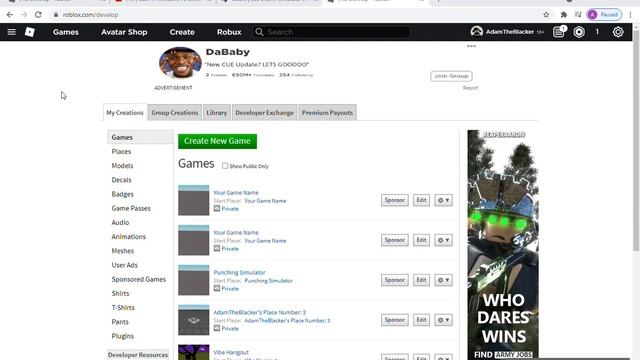Open Avatar Shop in navbar

pyautogui.click(x=124, y=32)
